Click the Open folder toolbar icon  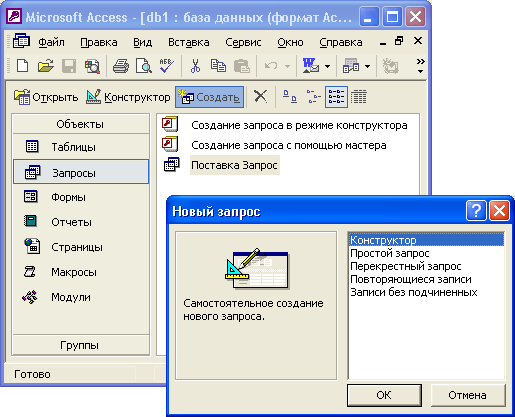pos(46,66)
